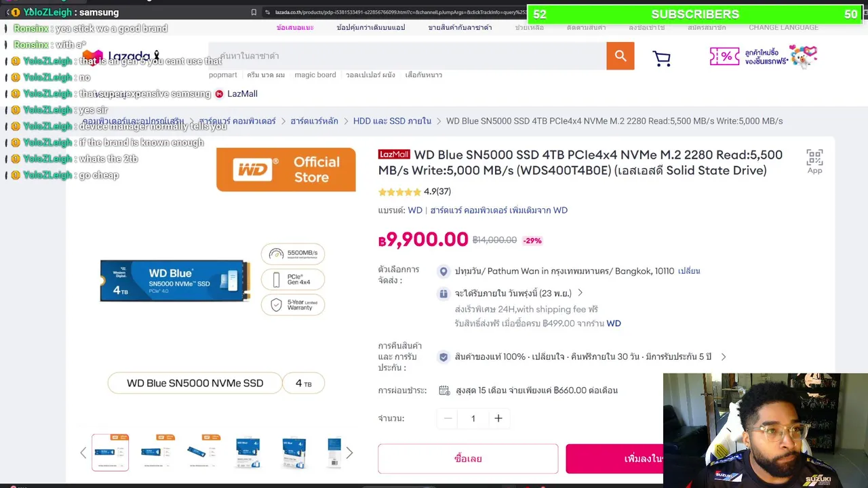The width and height of the screenshot is (868, 488).
Task: Click the PCIe Gen 4x4 badge
Action: [x=293, y=279]
